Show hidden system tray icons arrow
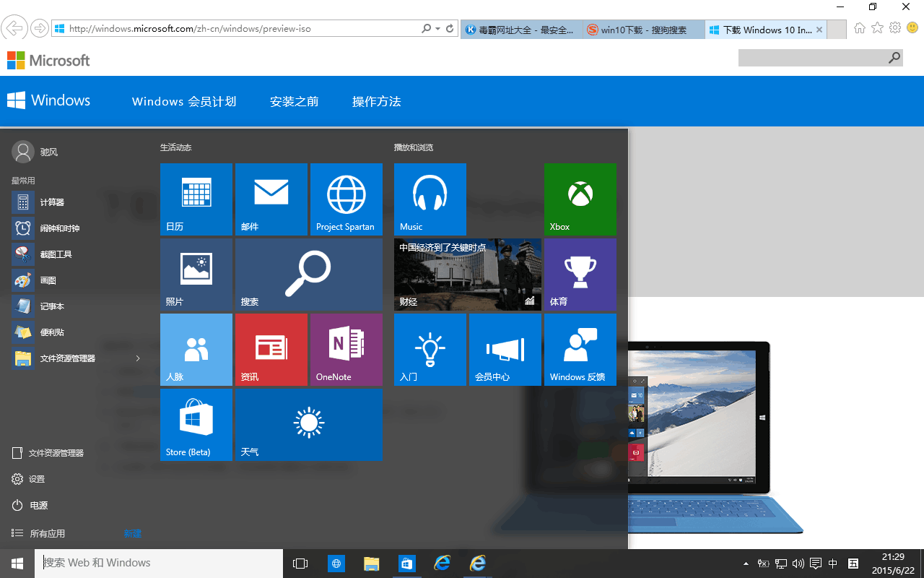This screenshot has width=924, height=578. tap(746, 564)
